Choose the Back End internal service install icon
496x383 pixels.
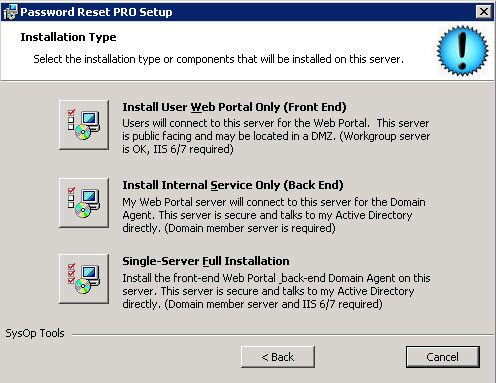(x=84, y=203)
